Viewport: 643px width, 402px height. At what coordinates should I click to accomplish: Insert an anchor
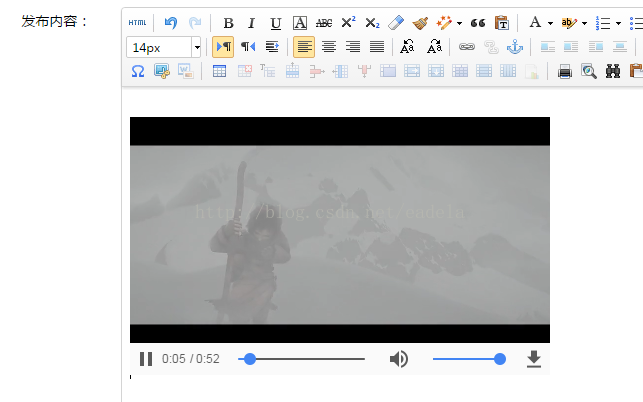tap(515, 47)
